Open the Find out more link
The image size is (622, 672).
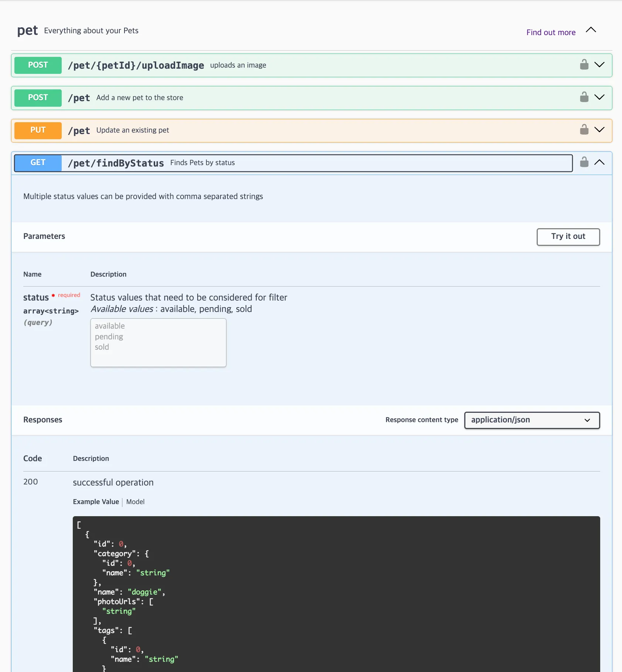point(551,32)
